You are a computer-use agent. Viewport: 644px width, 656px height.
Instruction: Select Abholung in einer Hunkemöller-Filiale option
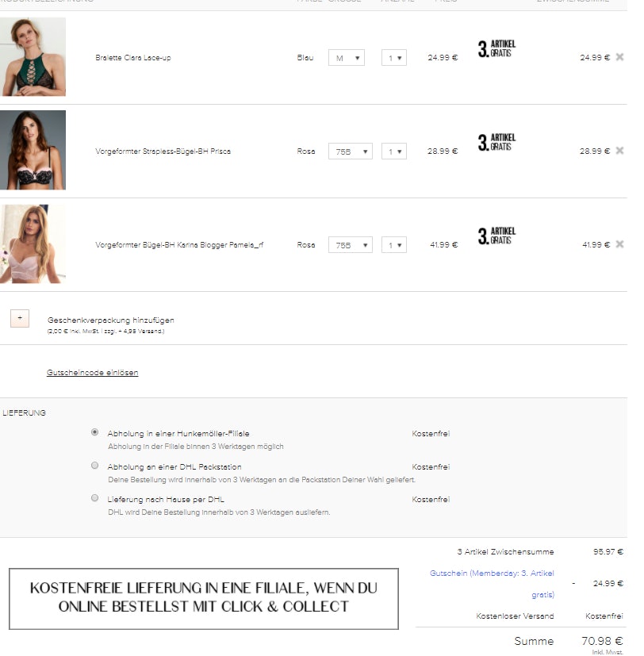coord(95,432)
